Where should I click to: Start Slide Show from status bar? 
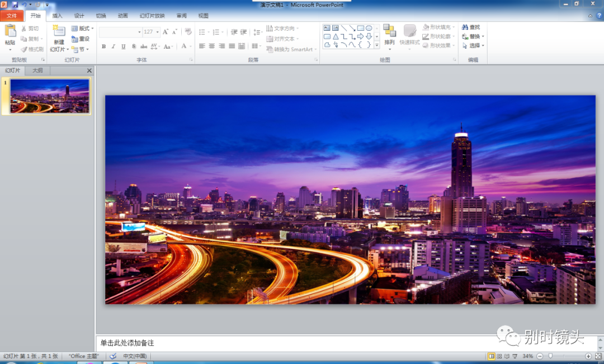[515, 356]
